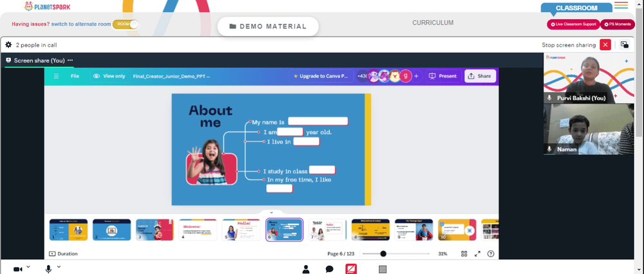Click the Present button
644x274 pixels.
tap(442, 76)
